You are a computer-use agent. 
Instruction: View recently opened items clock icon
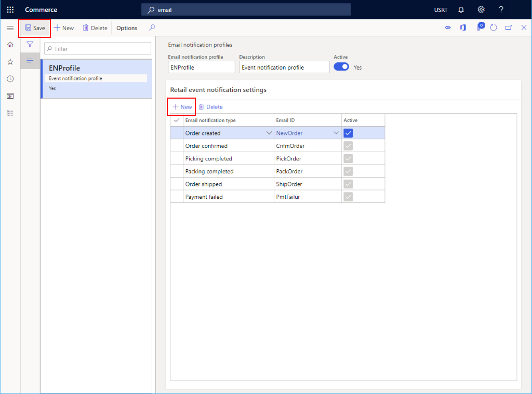coord(10,78)
